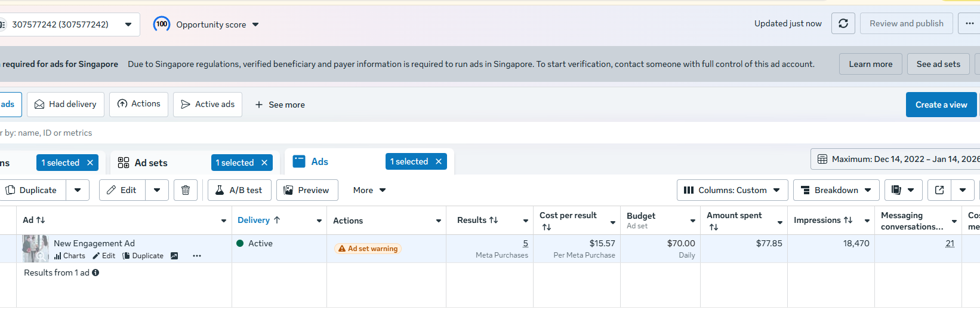The width and height of the screenshot is (980, 309).
Task: Open the ad row's three-dot options
Action: [197, 256]
